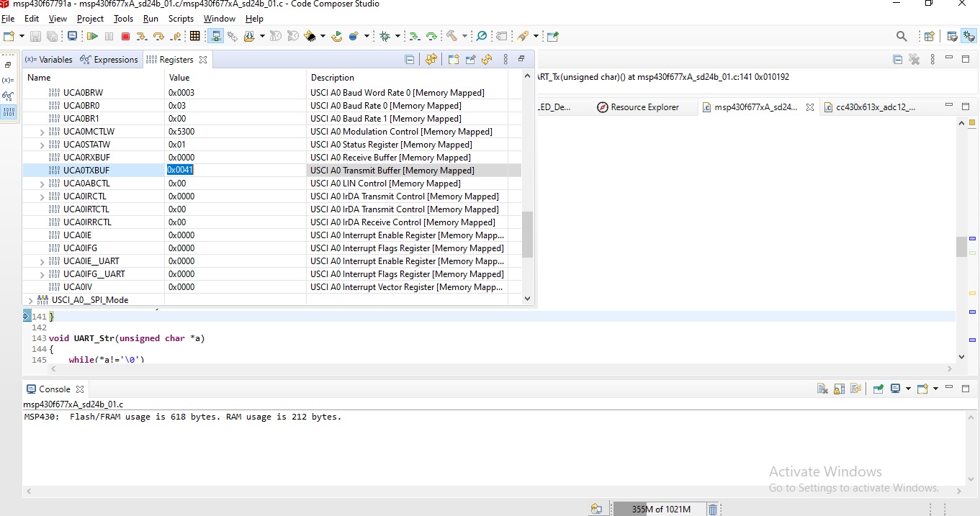The height and width of the screenshot is (516, 980).
Task: Terminate the debug session
Action: [x=125, y=36]
